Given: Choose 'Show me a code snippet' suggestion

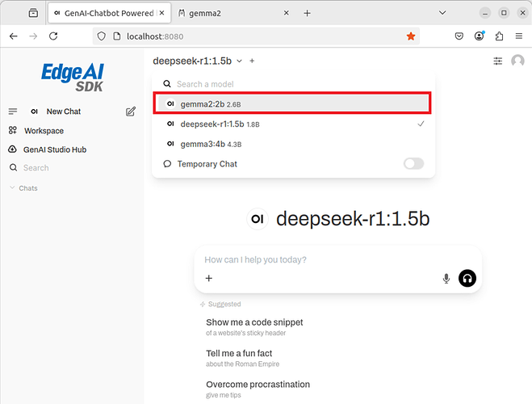Looking at the screenshot, I should [x=254, y=327].
